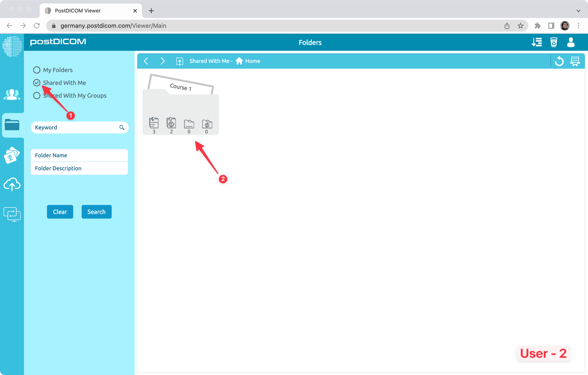Select the Shared With My Groups option
The height and width of the screenshot is (375, 588).
[x=37, y=95]
